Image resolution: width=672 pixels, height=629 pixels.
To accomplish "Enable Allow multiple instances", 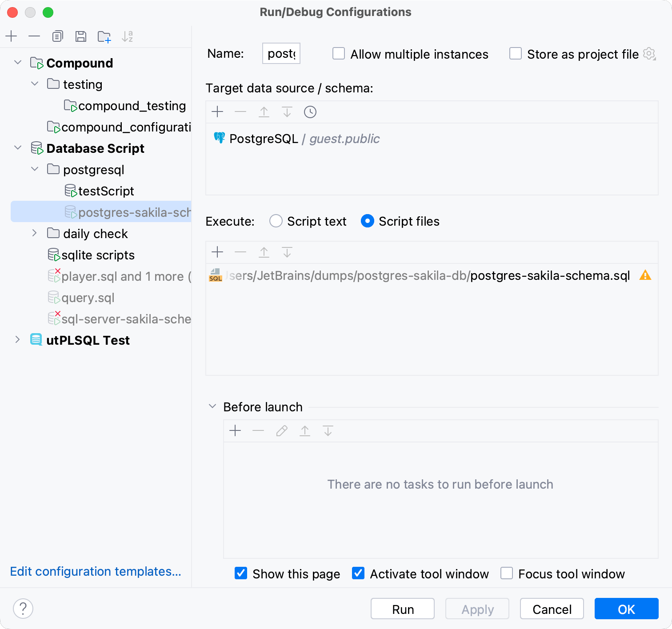I will click(338, 53).
